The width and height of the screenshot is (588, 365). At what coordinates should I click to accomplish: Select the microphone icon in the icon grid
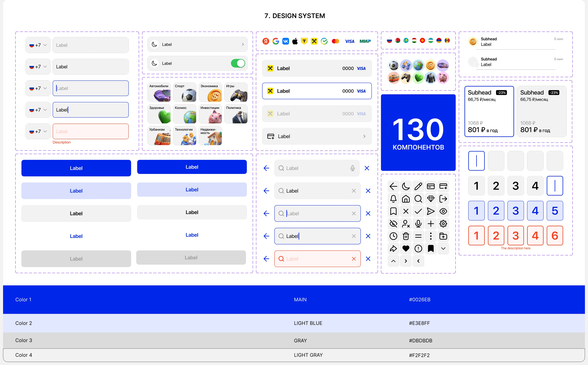[418, 224]
